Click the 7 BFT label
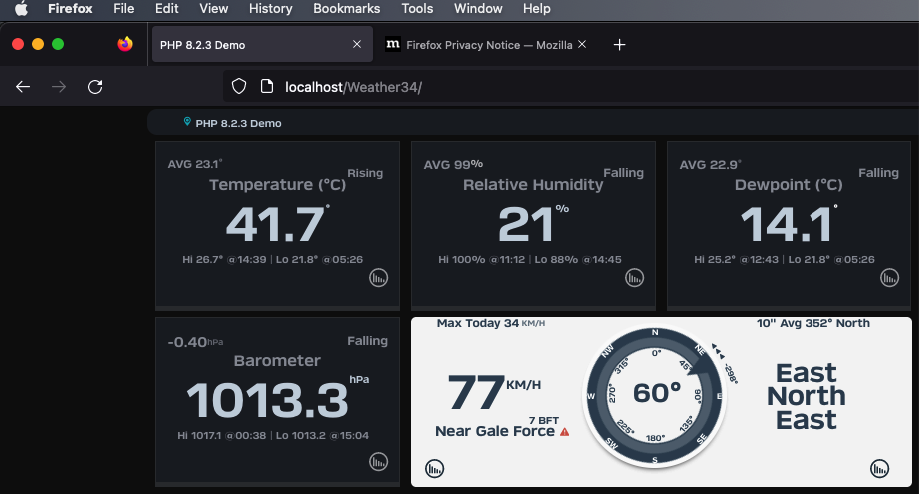This screenshot has width=919, height=494. (x=544, y=420)
